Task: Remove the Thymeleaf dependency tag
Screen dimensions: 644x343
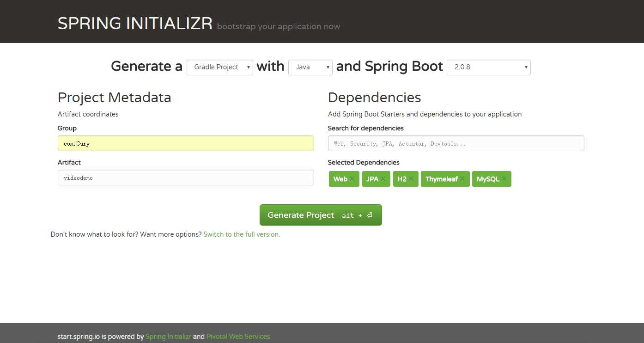Action: (x=462, y=179)
